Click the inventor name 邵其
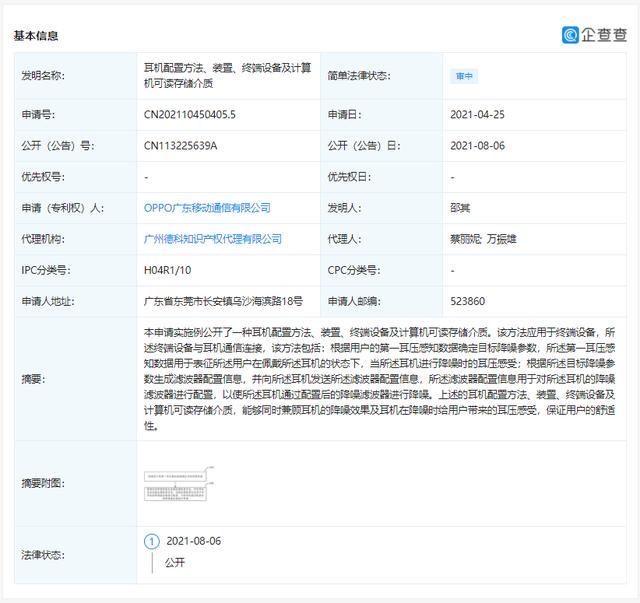 (460, 208)
